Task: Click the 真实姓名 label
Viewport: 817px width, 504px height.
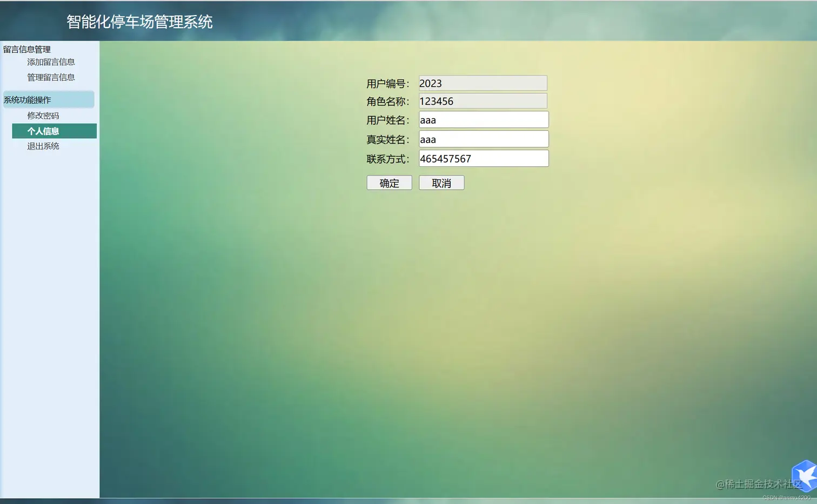Action: click(x=388, y=139)
